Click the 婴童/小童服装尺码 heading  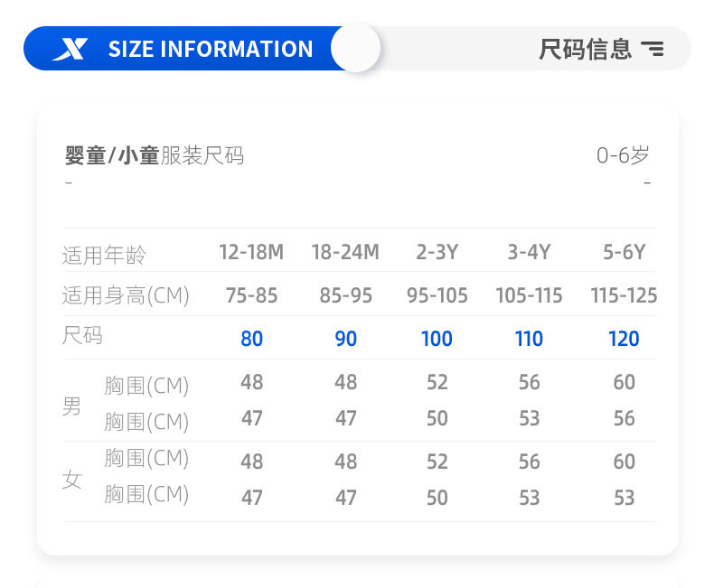coord(155,156)
